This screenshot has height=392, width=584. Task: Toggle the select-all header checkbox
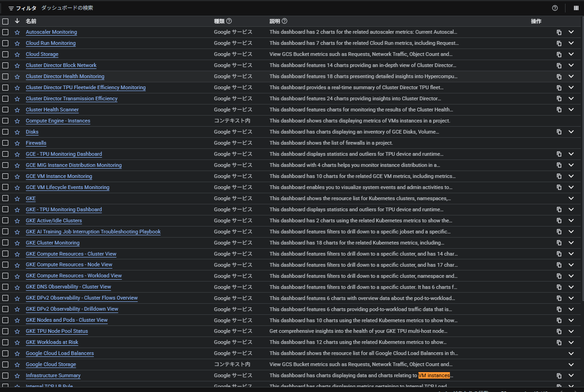click(x=5, y=21)
